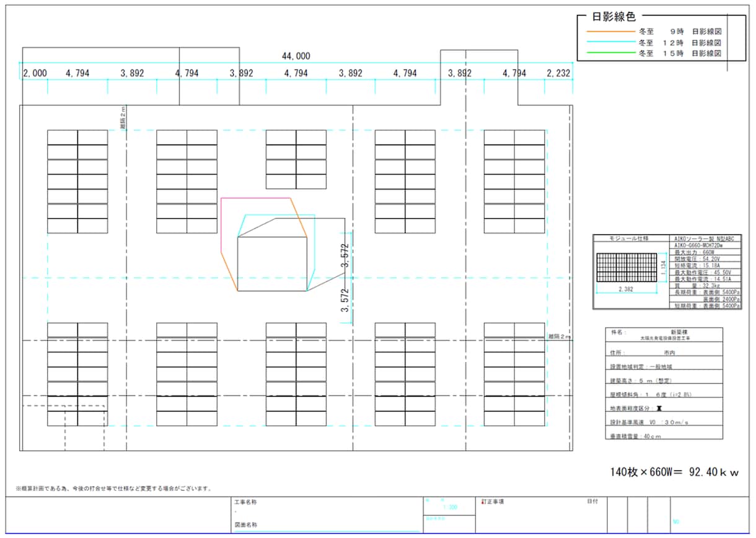Select the "冬至 9時 日影線図" legend entry

pos(681,31)
